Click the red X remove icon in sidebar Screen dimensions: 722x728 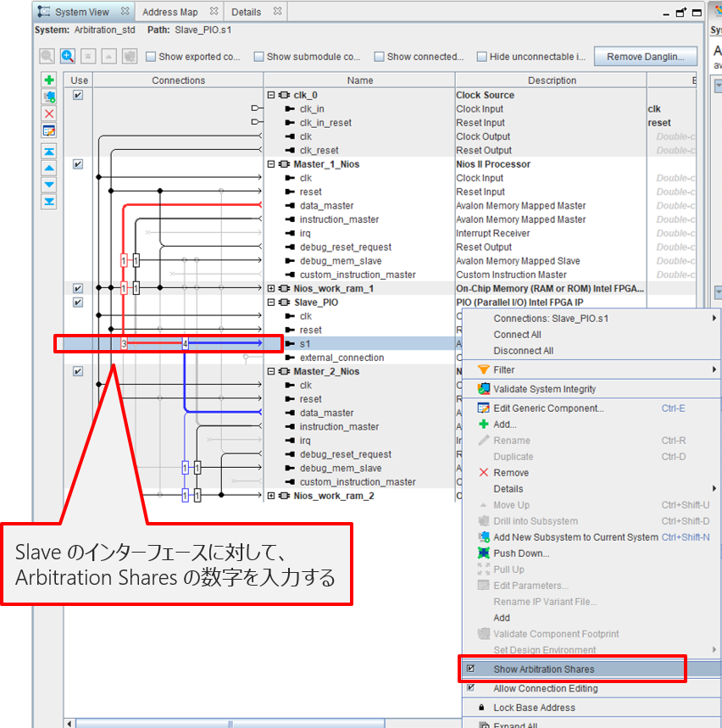49,114
